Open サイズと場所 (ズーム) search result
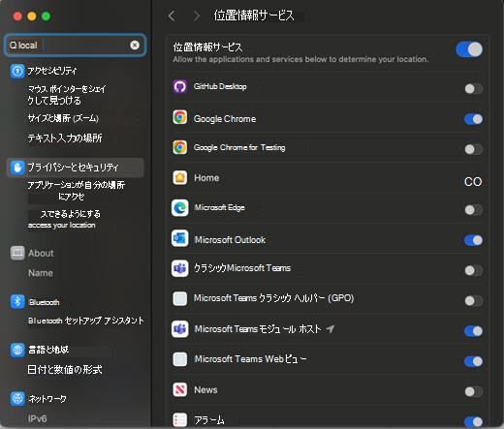Screen dimensions: 504x429 coord(63,118)
